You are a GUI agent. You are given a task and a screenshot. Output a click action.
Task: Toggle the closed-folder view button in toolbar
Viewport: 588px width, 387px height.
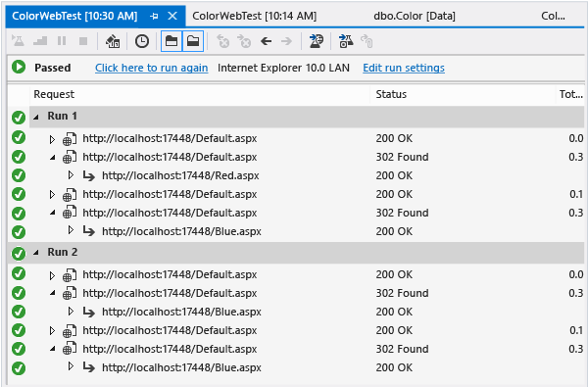click(x=171, y=41)
